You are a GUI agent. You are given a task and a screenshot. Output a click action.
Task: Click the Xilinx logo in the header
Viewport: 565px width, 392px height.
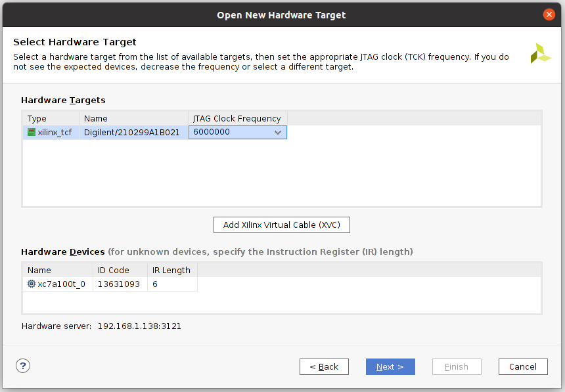tap(541, 54)
